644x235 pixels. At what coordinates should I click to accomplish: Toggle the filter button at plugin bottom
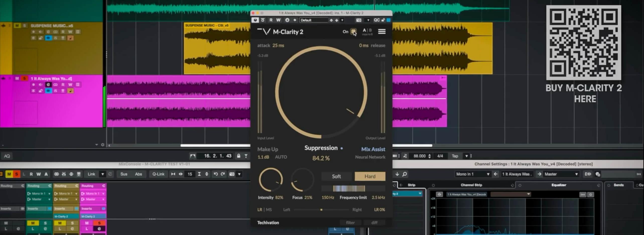click(350, 222)
